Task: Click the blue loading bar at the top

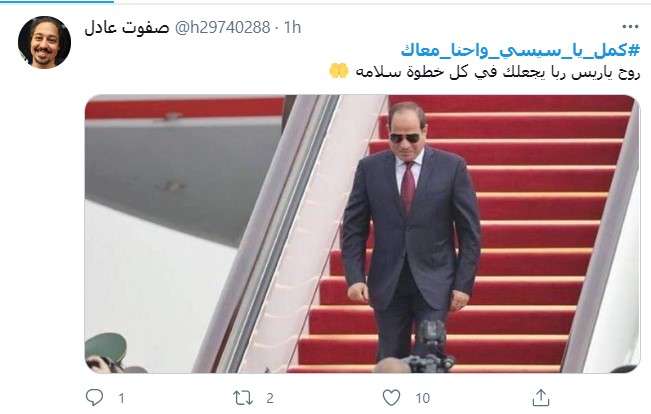Action: (57, 1)
